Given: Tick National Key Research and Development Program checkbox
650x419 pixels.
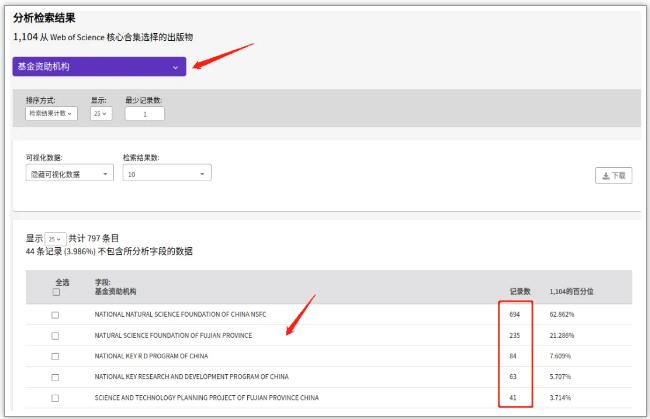Looking at the screenshot, I should click(56, 377).
